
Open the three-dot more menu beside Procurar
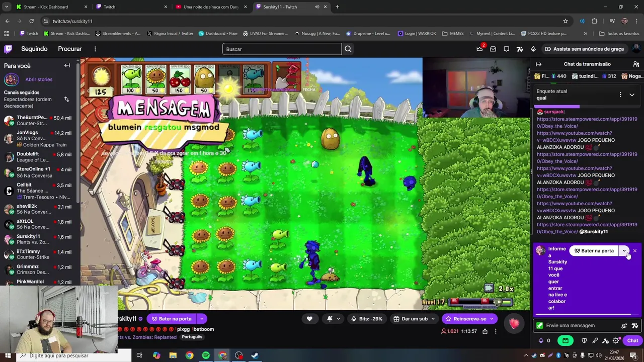[95, 49]
